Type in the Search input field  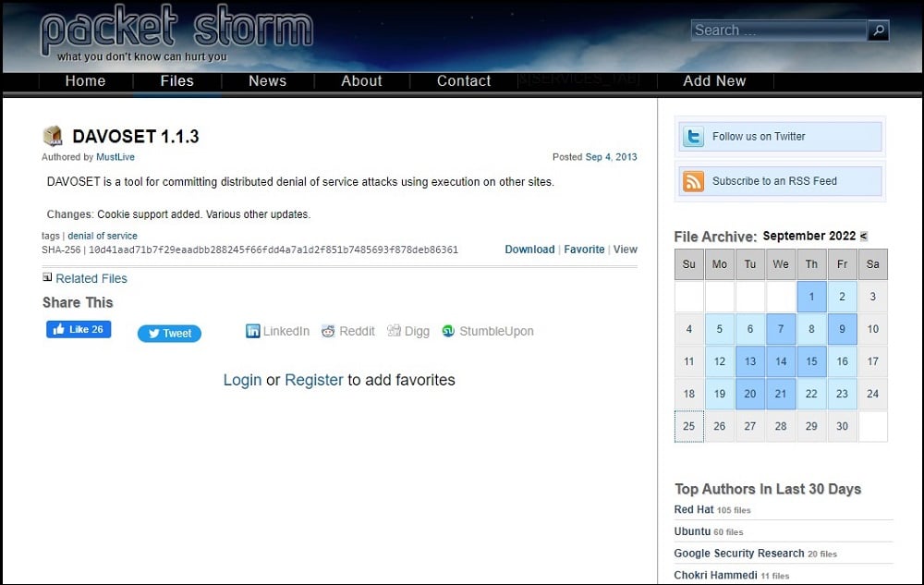point(778,30)
